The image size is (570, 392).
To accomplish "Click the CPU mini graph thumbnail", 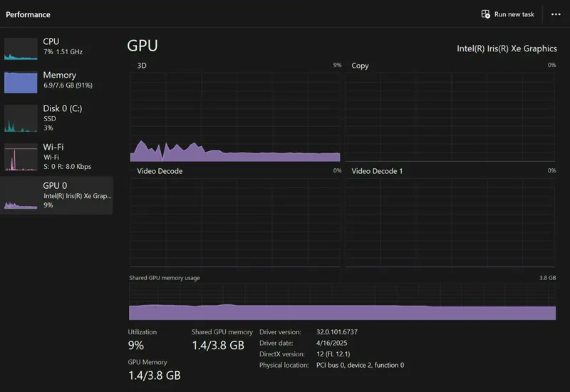I will click(x=21, y=48).
